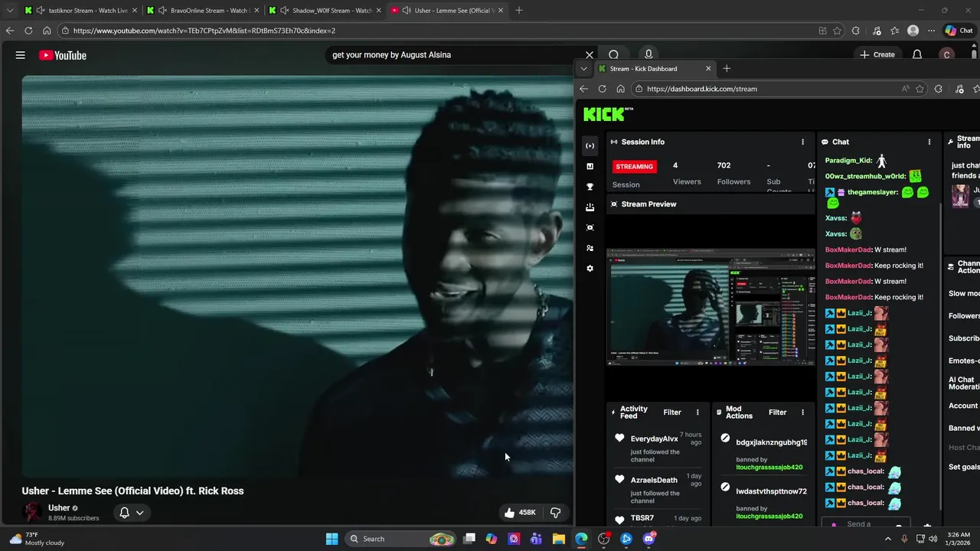Image resolution: width=980 pixels, height=551 pixels.
Task: Like the Usher video
Action: coord(519,513)
